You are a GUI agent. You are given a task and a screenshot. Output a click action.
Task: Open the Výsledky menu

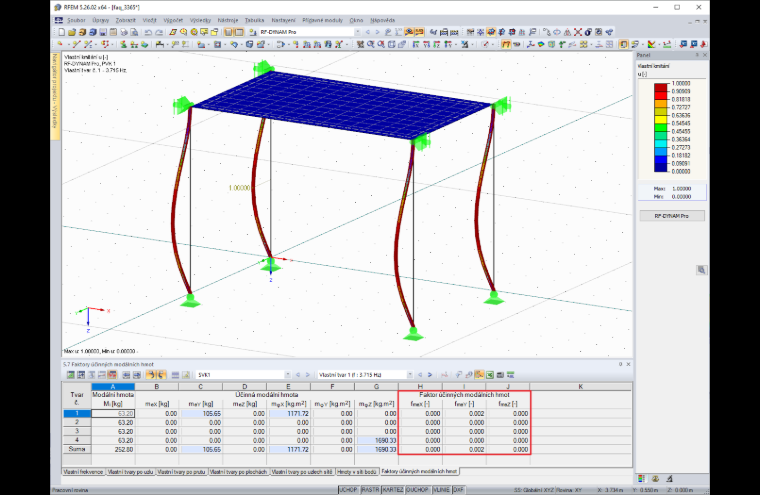click(x=200, y=20)
